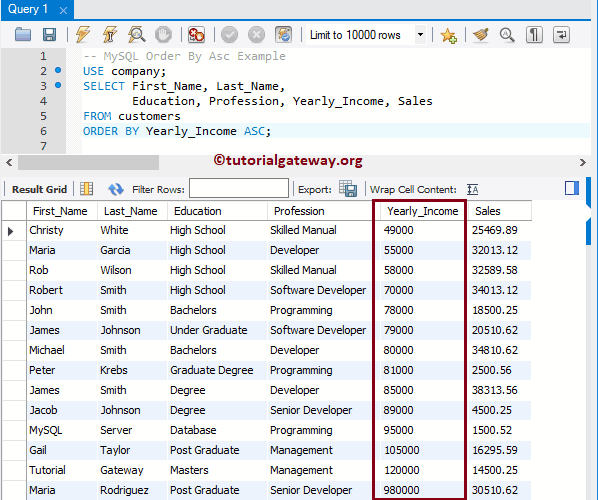Sort by the Education column header

click(x=217, y=211)
